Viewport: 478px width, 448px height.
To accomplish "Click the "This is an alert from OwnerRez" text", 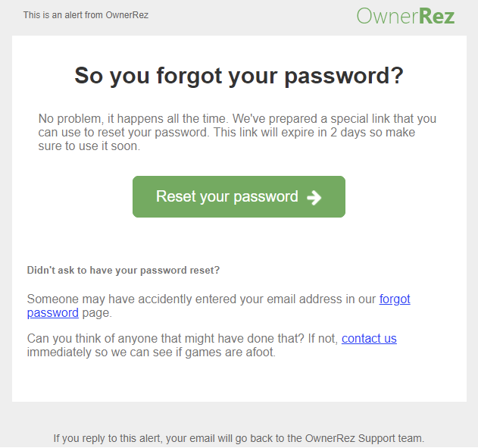I will (86, 15).
